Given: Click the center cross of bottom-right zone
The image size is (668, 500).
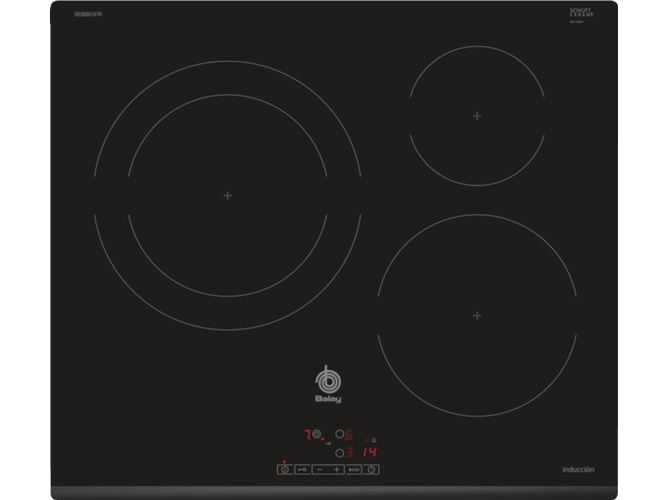Looking at the screenshot, I should pyautogui.click(x=477, y=315).
